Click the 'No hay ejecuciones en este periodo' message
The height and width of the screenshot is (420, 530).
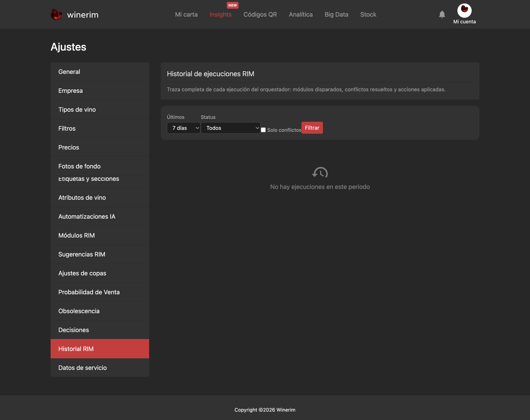click(320, 187)
